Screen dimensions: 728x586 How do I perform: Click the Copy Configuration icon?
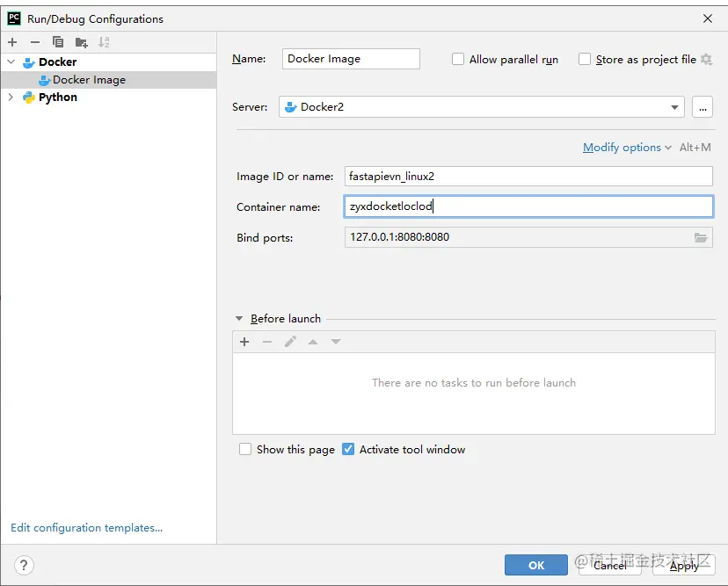(58, 42)
